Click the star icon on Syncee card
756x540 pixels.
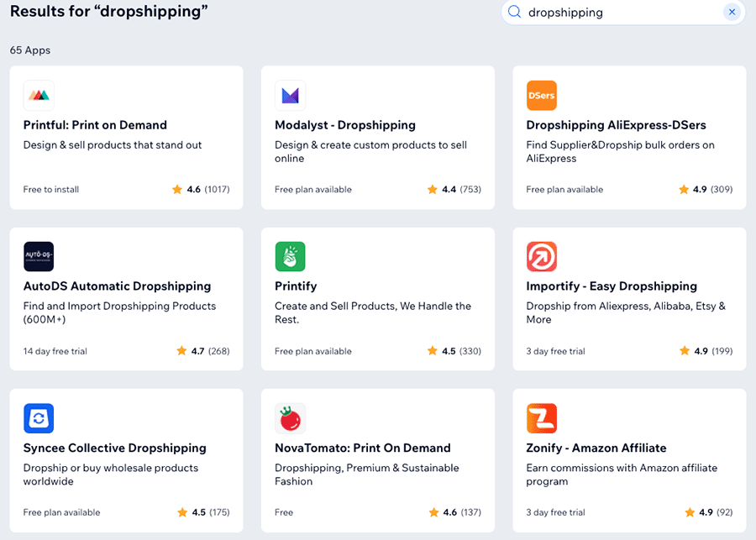click(182, 512)
